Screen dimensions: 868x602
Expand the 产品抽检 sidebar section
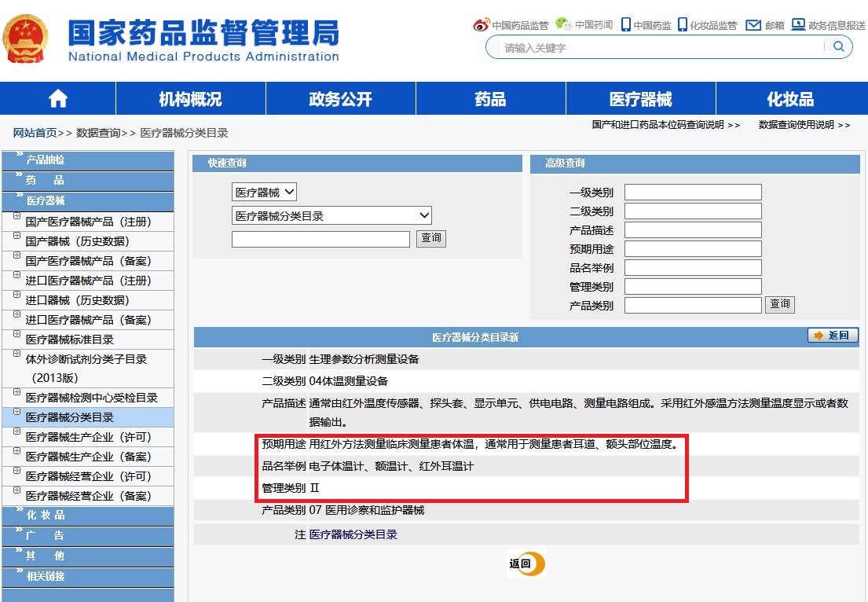coord(88,160)
